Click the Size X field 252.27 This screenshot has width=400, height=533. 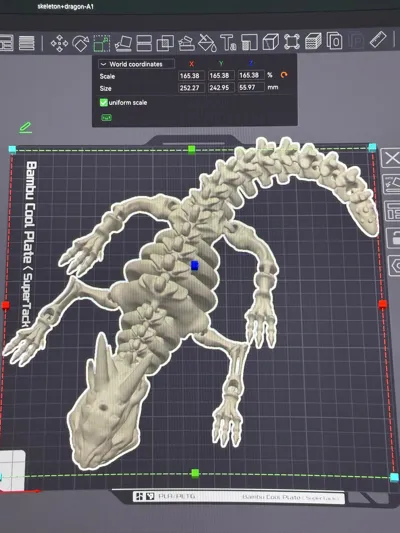pyautogui.click(x=191, y=88)
